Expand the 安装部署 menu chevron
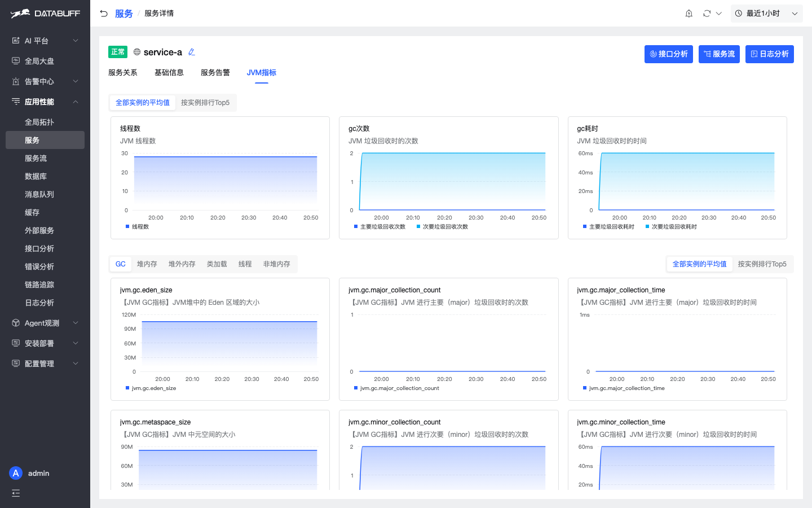The height and width of the screenshot is (508, 812). (x=76, y=343)
